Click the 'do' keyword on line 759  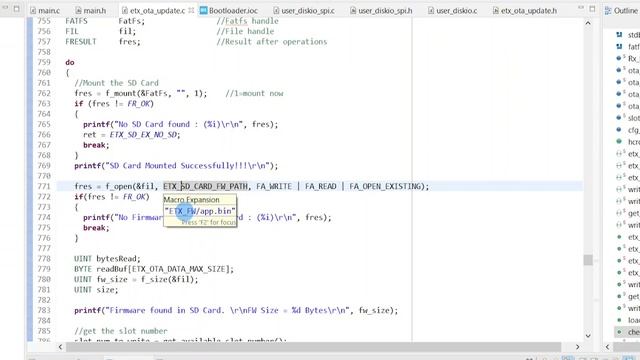tap(70, 62)
